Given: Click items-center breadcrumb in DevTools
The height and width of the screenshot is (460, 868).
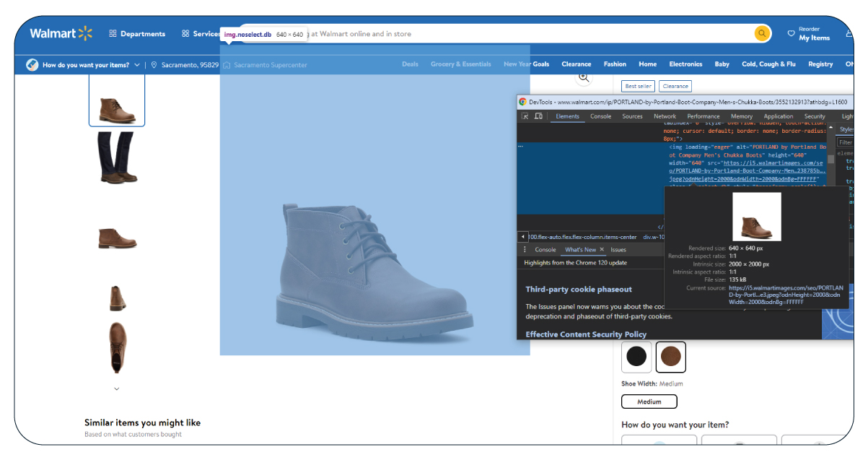Looking at the screenshot, I should (x=583, y=237).
